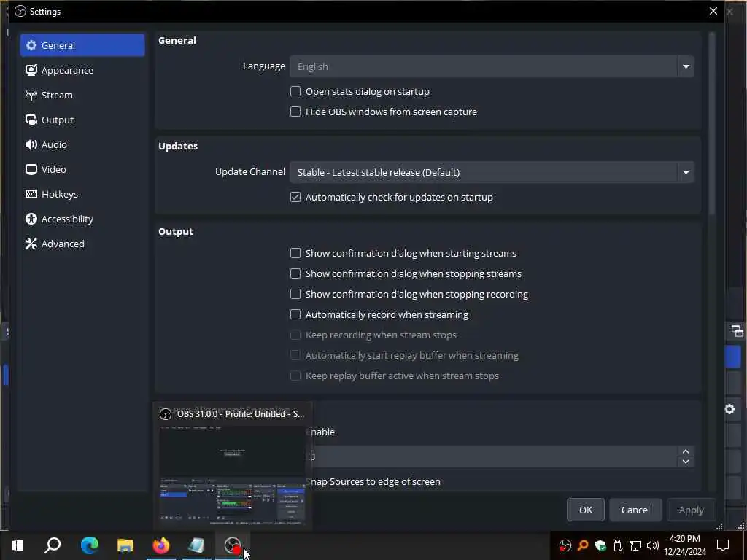Open File Explorer from taskbar
Image resolution: width=747 pixels, height=560 pixels.
tap(125, 545)
